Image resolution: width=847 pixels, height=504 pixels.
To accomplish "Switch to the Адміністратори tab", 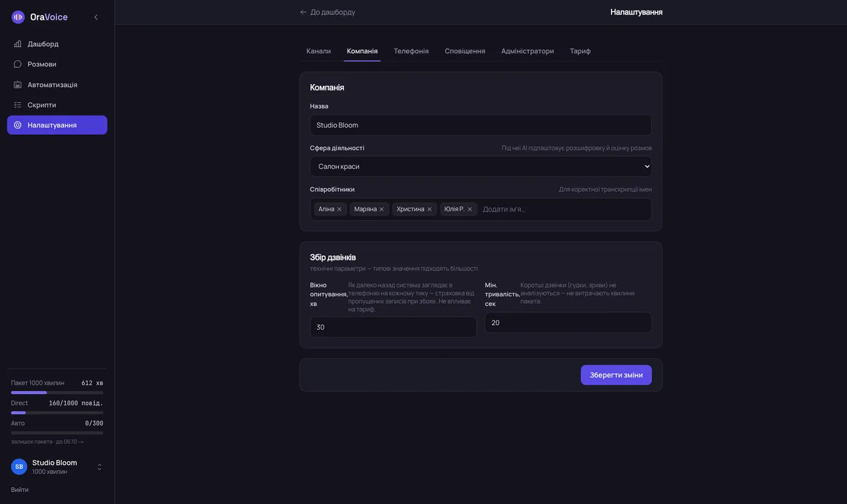I will 528,51.
